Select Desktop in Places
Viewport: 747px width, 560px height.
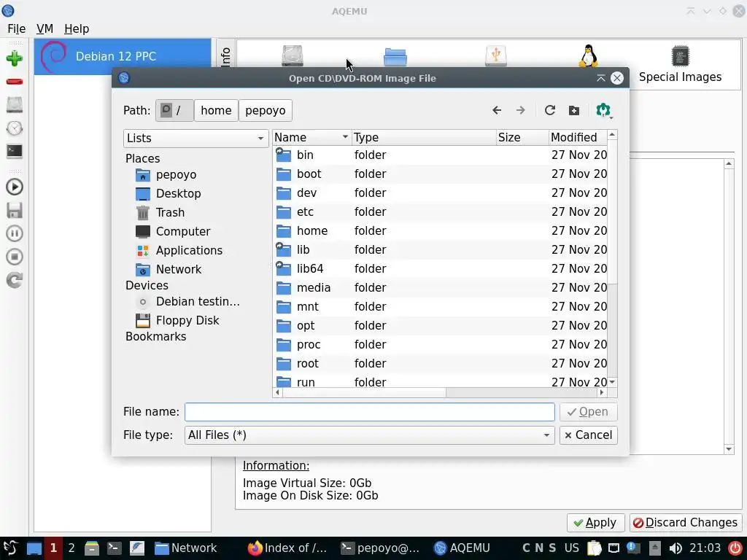click(x=178, y=194)
